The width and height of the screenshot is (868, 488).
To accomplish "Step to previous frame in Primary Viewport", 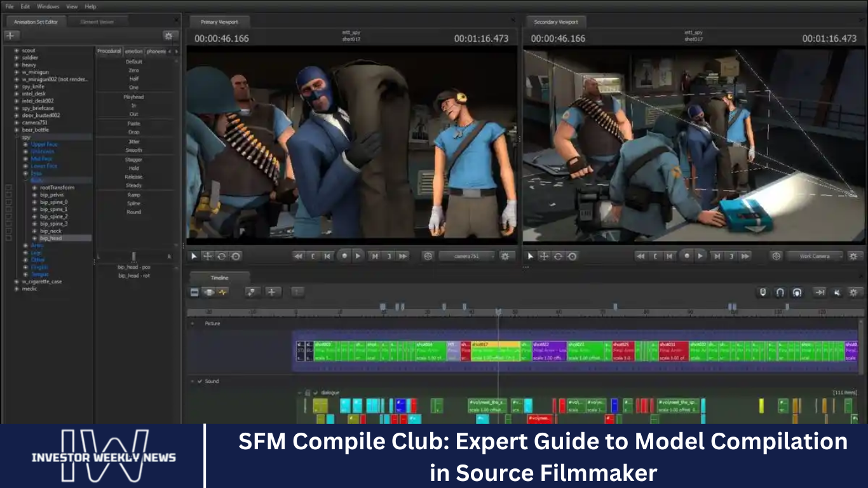I will [x=327, y=256].
